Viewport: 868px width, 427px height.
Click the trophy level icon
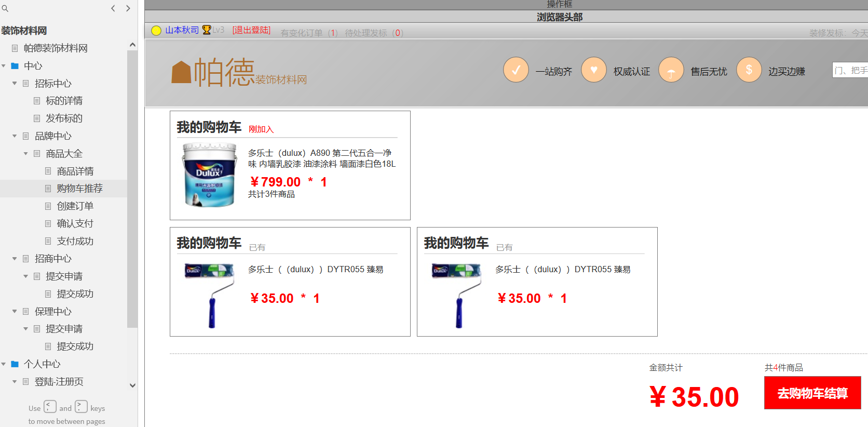207,30
